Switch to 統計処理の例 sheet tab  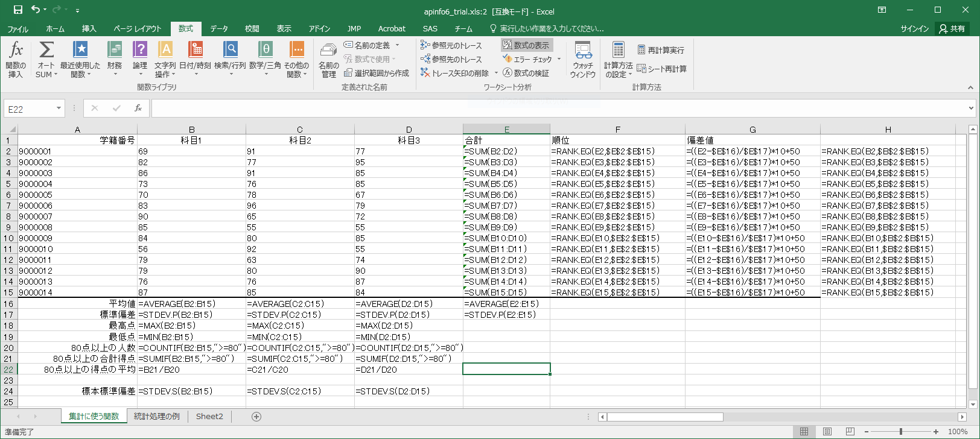[x=156, y=416]
